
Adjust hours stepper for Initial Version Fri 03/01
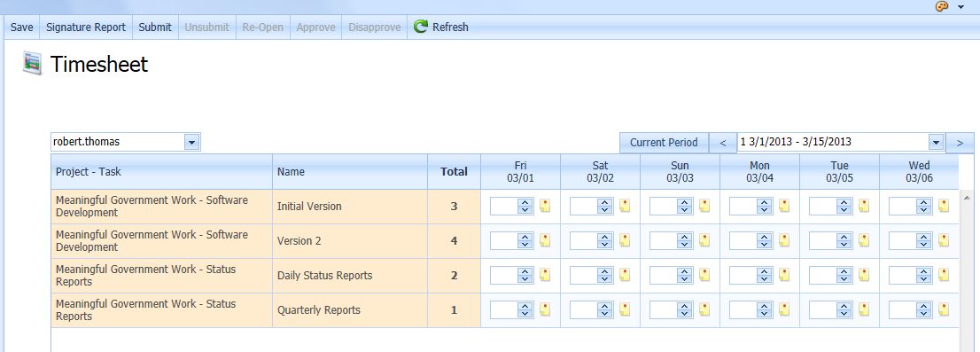tap(525, 206)
